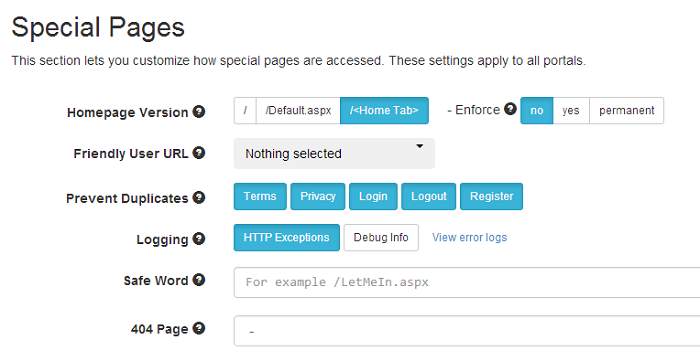Screen dimensions: 700x361
Task: Open the Friendly User URL dropdown
Action: 334,154
